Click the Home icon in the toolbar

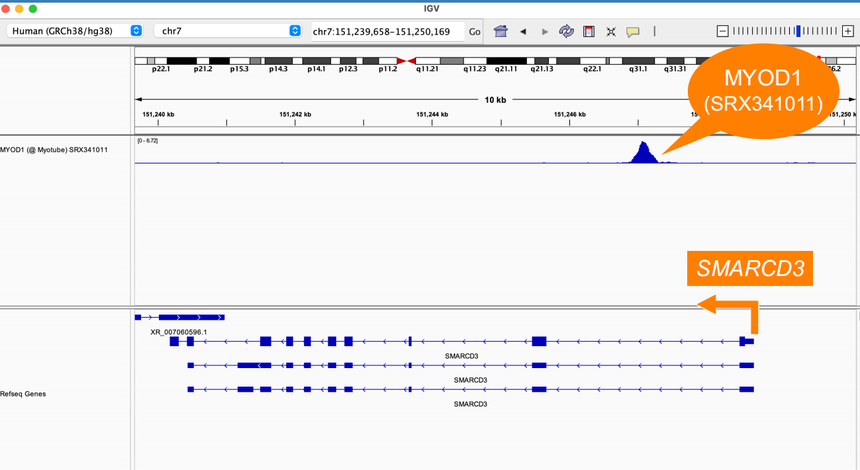[x=501, y=31]
